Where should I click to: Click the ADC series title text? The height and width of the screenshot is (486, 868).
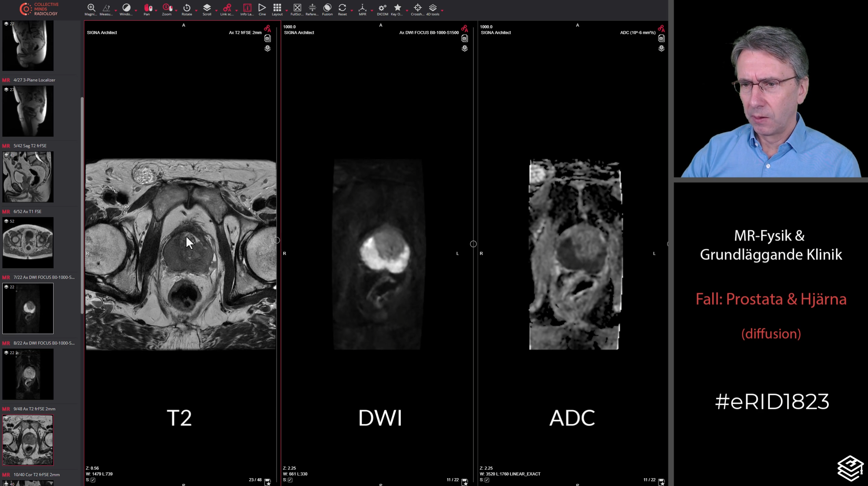[638, 33]
